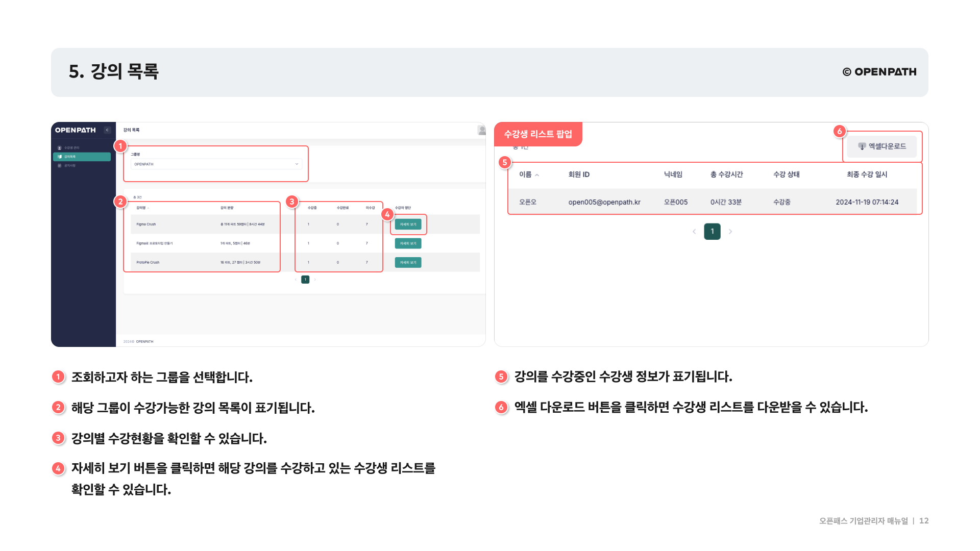Click the 닉네임 column header
The height and width of the screenshot is (551, 980).
click(673, 174)
